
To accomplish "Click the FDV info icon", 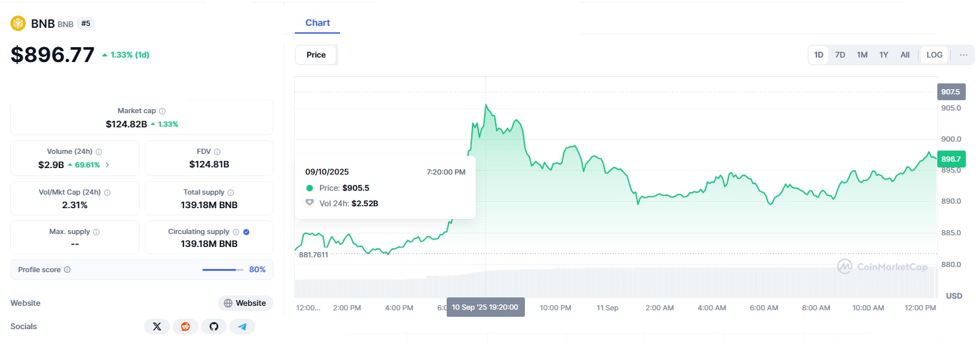I will click(217, 152).
